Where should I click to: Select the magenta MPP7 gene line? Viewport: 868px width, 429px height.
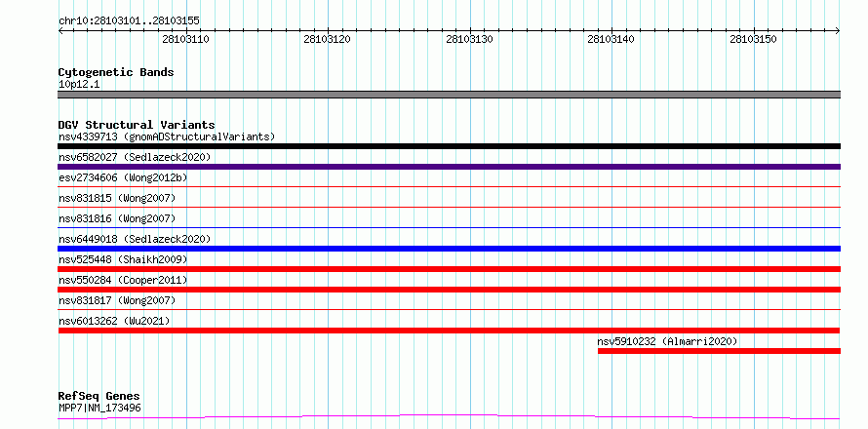pyautogui.click(x=449, y=417)
